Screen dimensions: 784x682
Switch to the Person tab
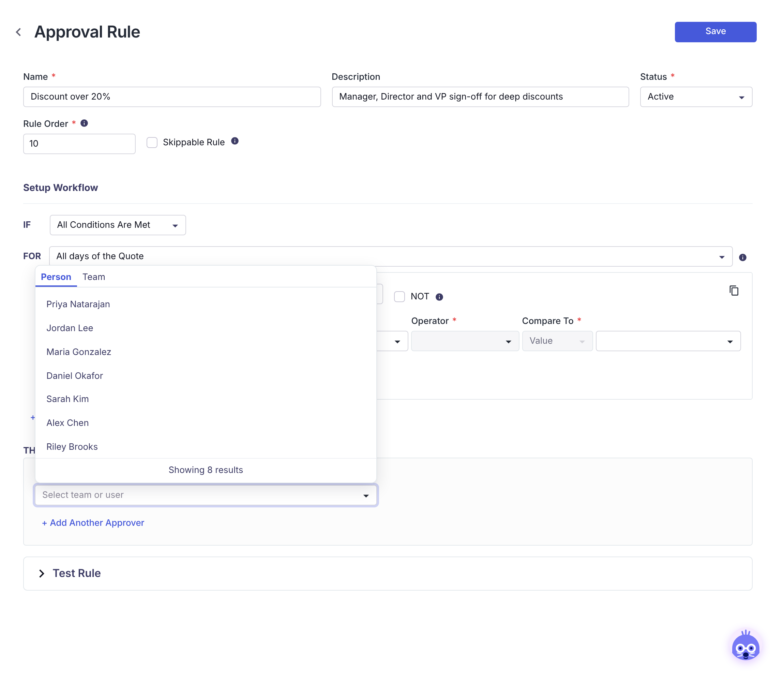56,277
